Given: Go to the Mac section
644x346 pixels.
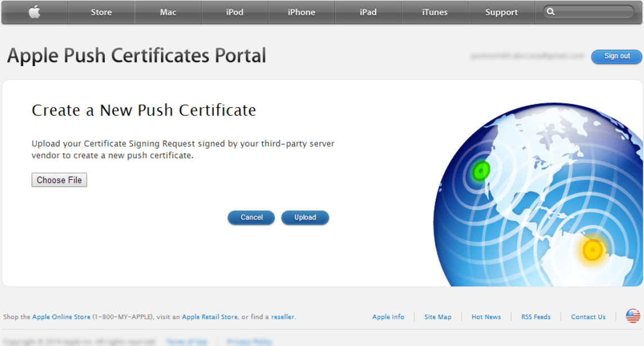Looking at the screenshot, I should 168,12.
